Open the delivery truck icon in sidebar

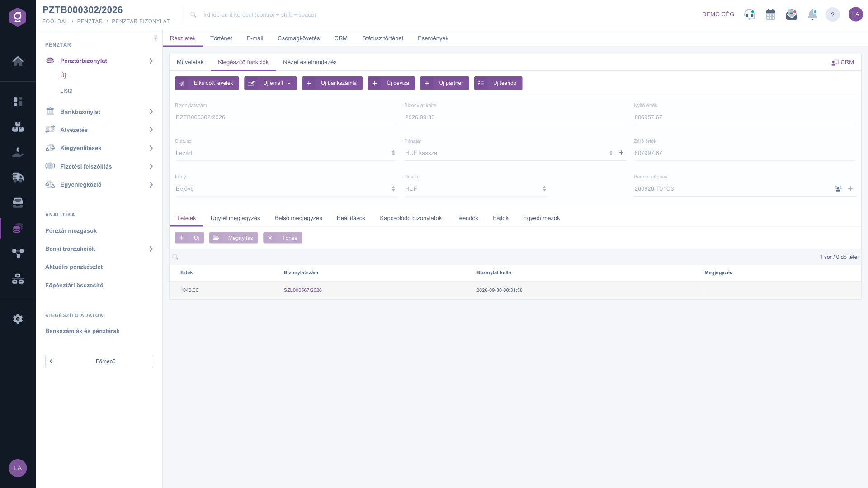[x=18, y=177]
